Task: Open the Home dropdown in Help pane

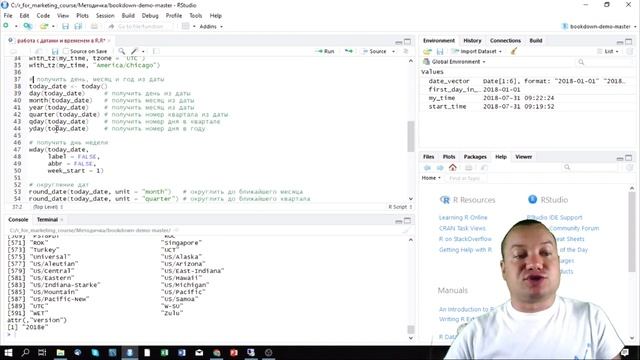Action: coord(431,178)
